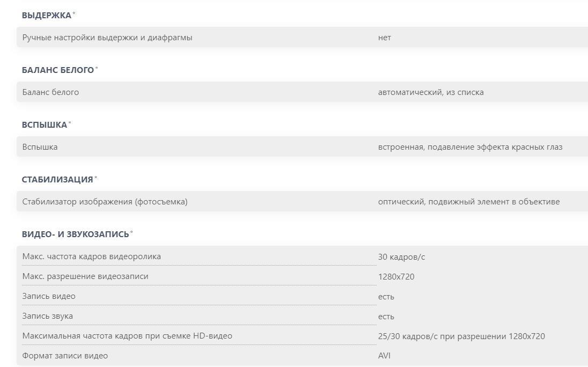
Task: Click the 30 кадров/с value
Action: 401,257
